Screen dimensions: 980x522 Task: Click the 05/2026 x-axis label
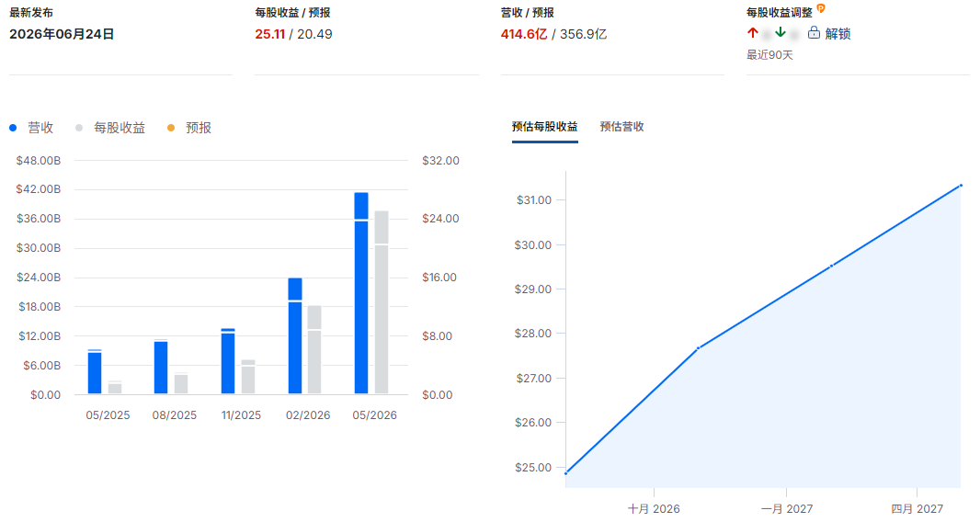coord(374,415)
